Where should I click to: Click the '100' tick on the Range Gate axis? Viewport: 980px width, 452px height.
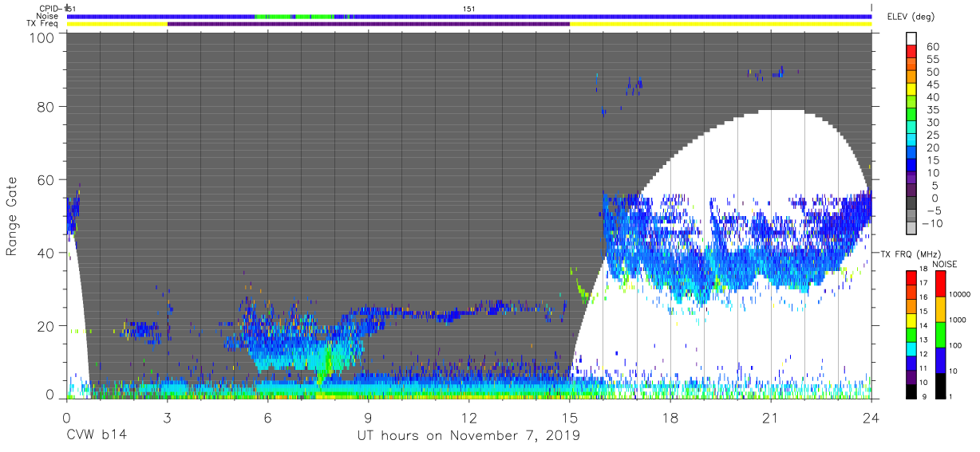(43, 37)
